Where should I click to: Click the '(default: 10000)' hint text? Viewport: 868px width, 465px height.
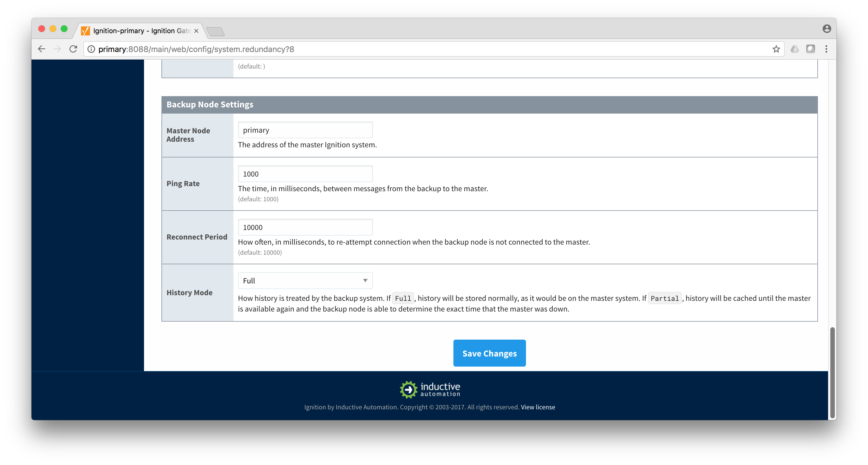point(260,252)
